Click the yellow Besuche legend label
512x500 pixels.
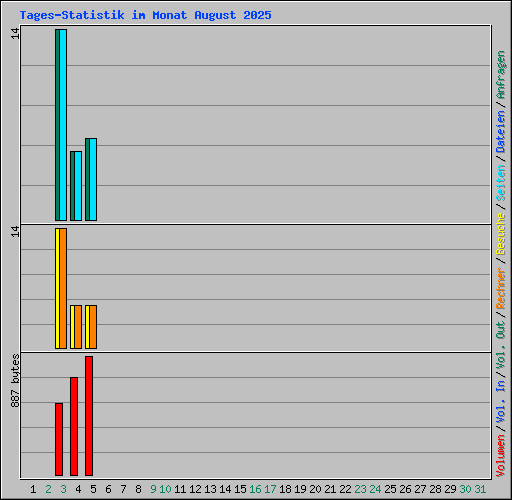pyautogui.click(x=501, y=234)
